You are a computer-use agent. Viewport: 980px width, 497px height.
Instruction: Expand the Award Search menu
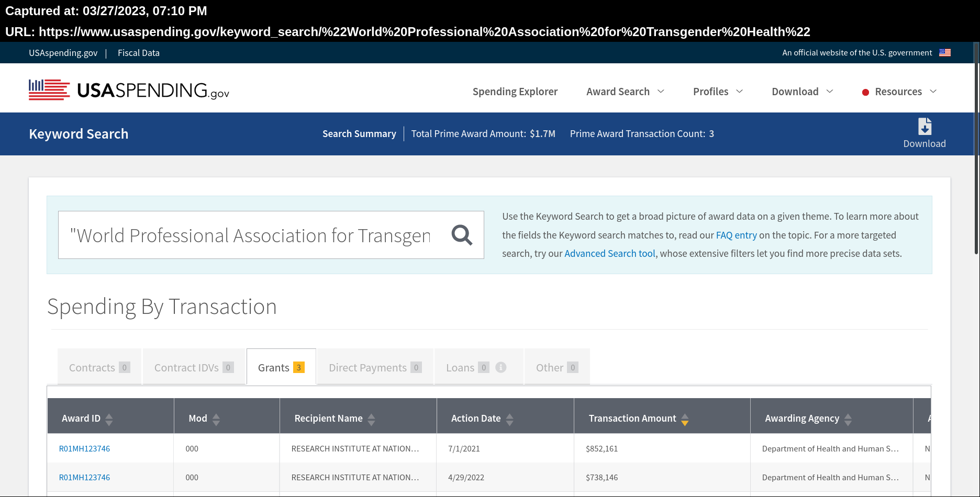coord(625,92)
